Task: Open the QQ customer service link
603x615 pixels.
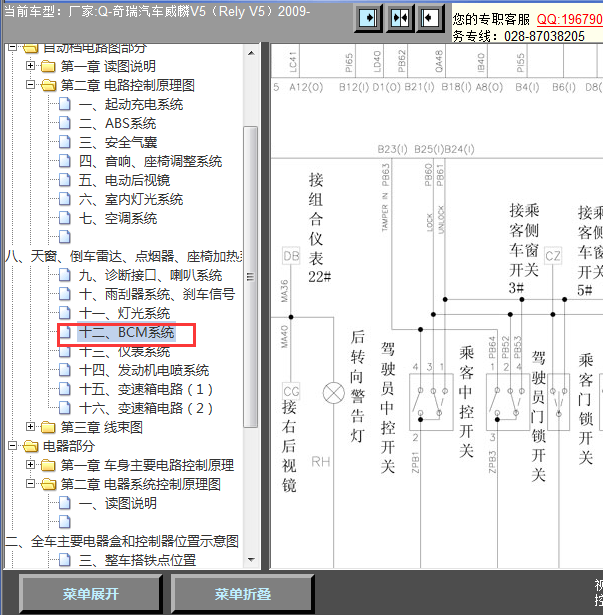Action: (569, 19)
